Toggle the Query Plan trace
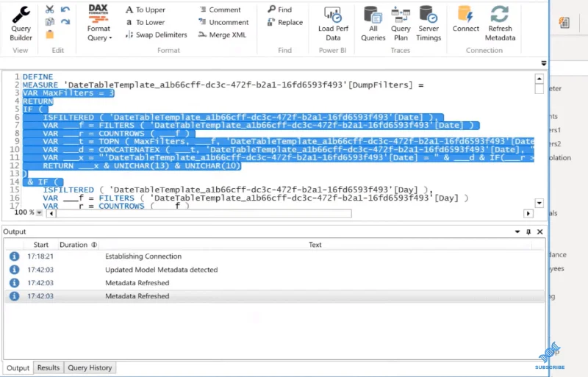The width and height of the screenshot is (588, 377). point(401,24)
